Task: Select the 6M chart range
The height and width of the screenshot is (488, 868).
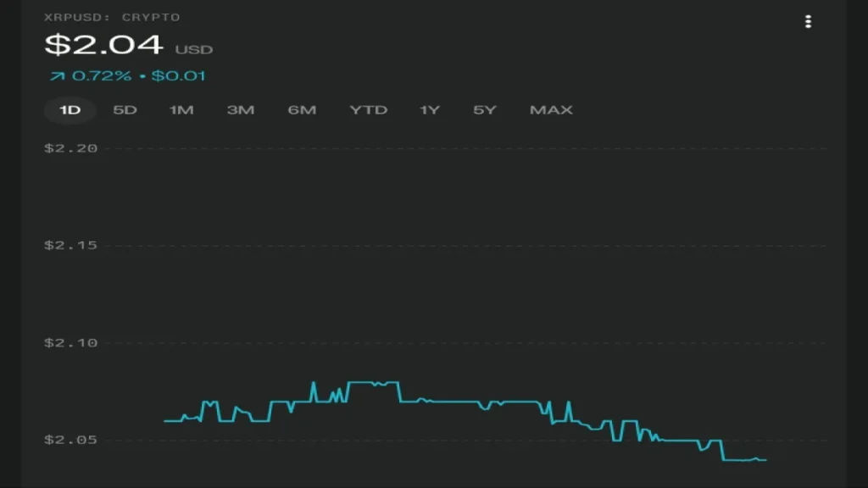Action: 302,110
